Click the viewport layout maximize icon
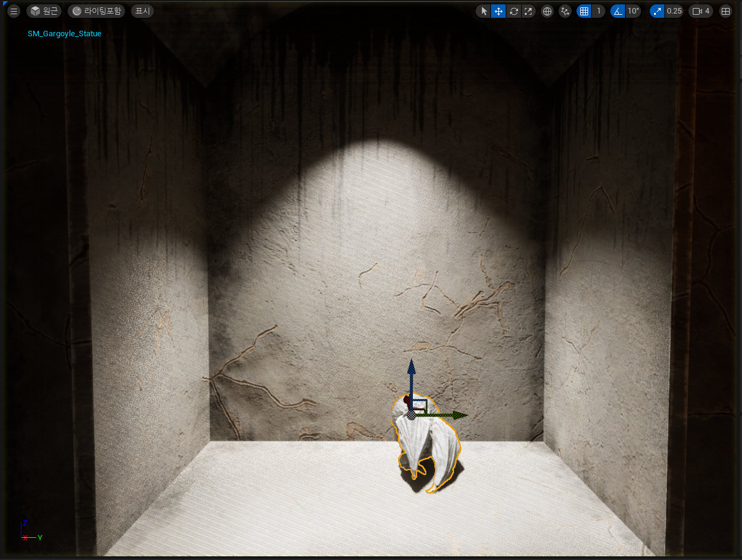 click(726, 11)
